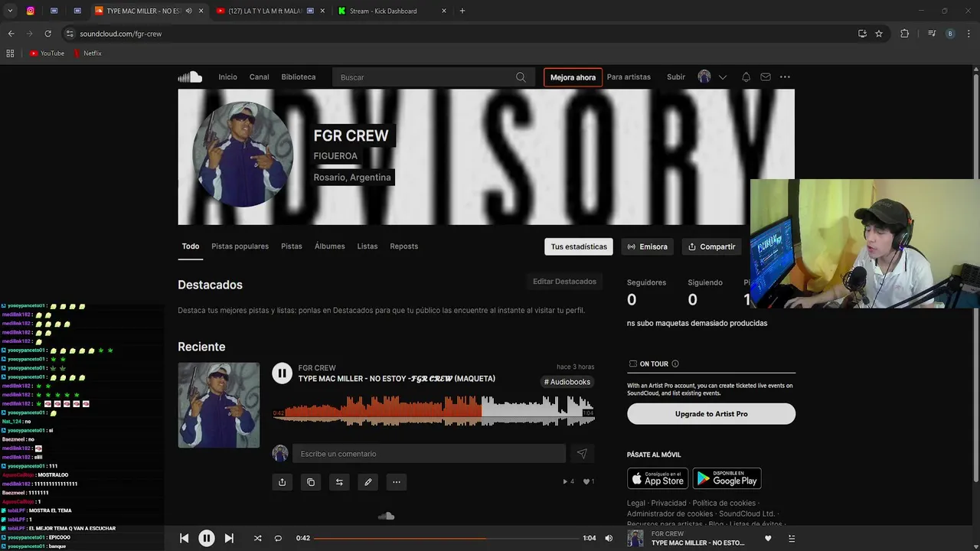Open the YouTube bookmark
Viewport: 980px width, 551px height.
point(47,54)
